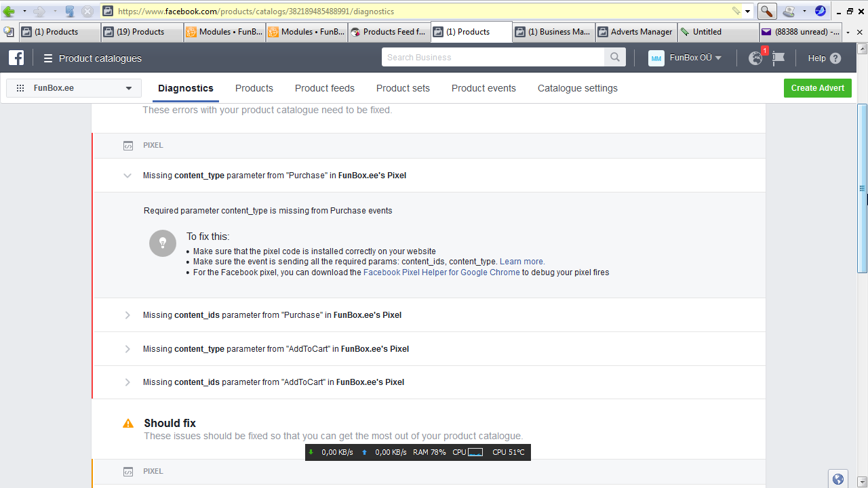Image resolution: width=868 pixels, height=488 pixels.
Task: Expand Missing content_type from AddToCart error
Action: click(127, 349)
